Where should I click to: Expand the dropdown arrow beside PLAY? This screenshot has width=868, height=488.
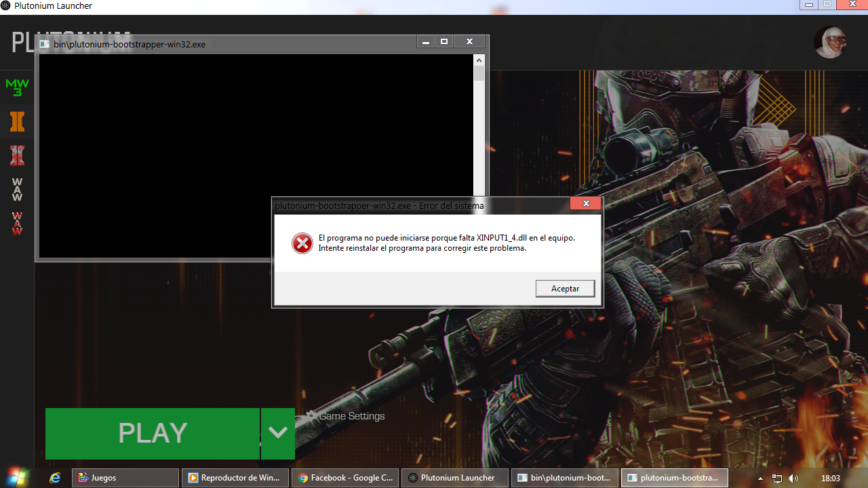[277, 433]
